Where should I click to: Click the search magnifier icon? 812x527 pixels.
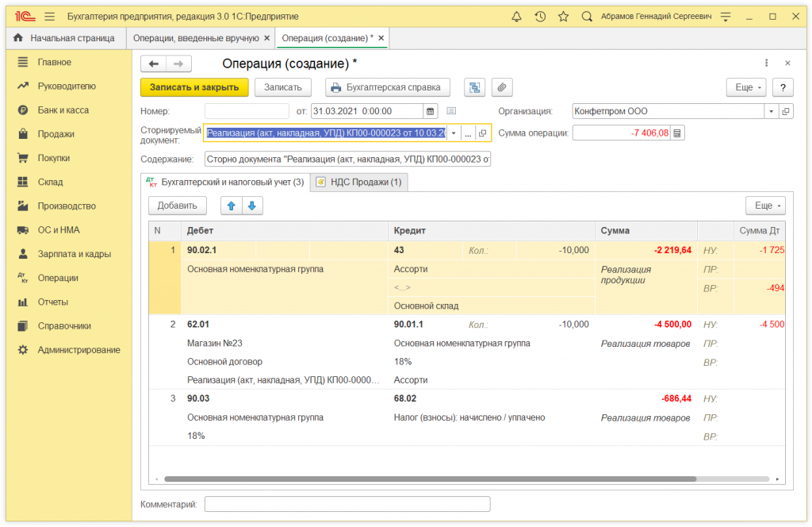587,17
